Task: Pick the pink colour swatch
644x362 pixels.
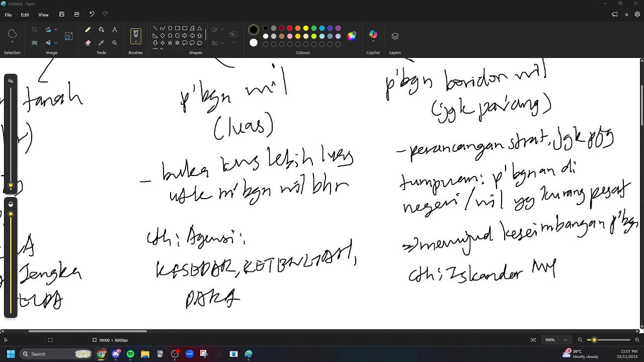Action: (290, 36)
